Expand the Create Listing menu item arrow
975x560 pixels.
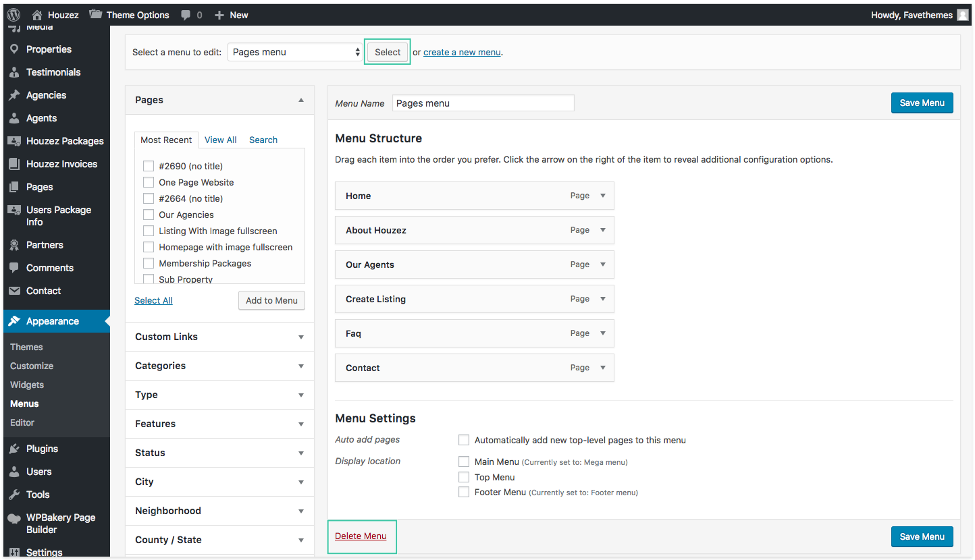point(603,299)
